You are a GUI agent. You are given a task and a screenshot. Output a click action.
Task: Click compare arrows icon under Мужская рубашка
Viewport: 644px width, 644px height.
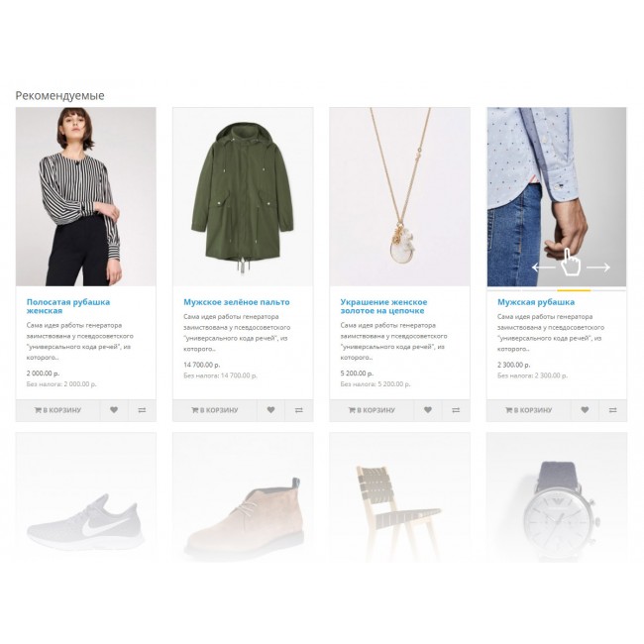click(612, 410)
